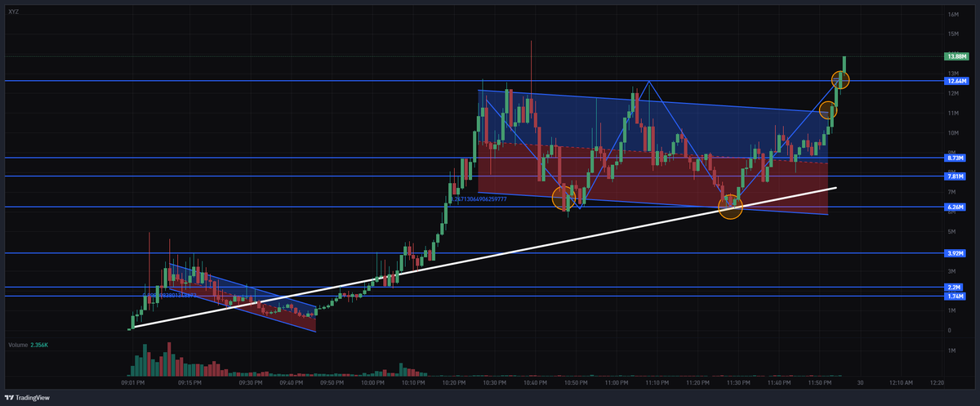This screenshot has width=980, height=406.
Task: Select the orange circle at the 12.64M line
Action: [840, 79]
